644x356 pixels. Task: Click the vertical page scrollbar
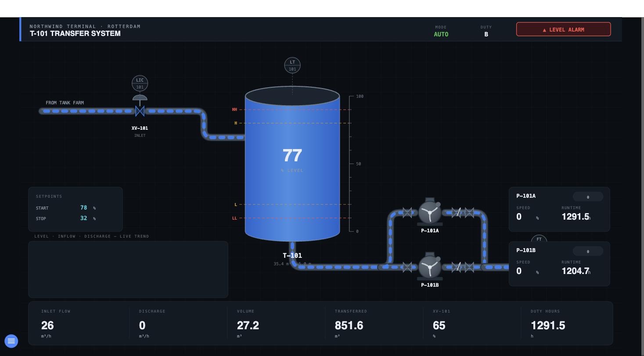point(642,186)
